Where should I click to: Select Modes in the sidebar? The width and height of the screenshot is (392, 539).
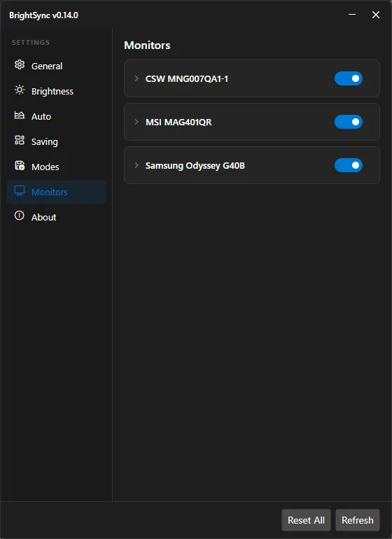point(57,167)
